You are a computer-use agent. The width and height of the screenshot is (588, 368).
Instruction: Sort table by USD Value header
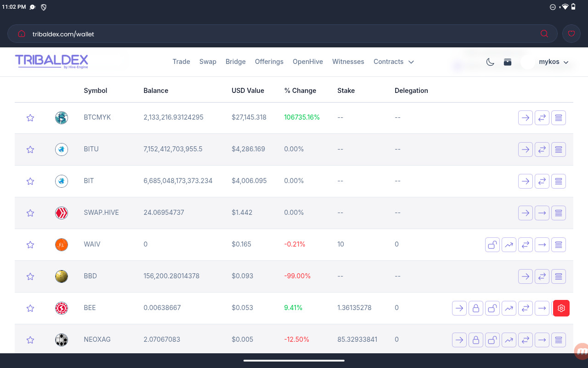[248, 91]
